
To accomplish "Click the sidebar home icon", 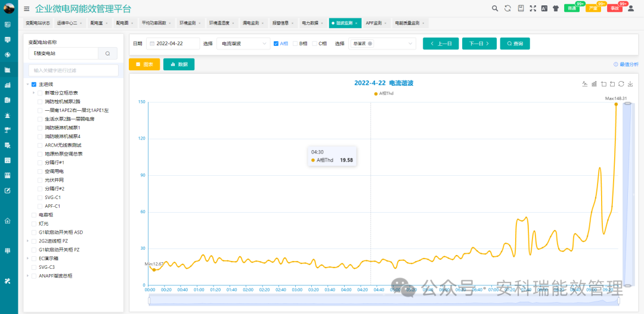I will 7,220.
